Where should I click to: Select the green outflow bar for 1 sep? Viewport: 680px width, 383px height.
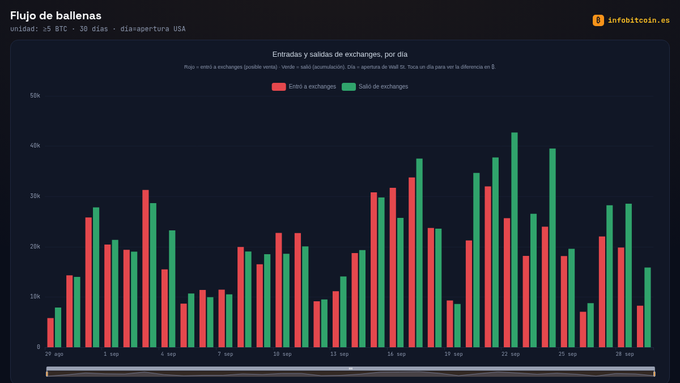pos(115,294)
